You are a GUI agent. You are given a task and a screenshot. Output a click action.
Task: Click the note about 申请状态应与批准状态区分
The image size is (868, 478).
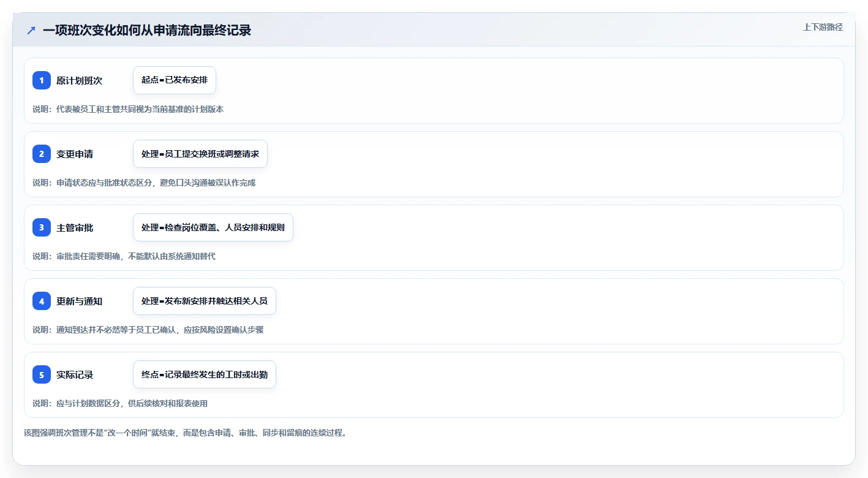pyautogui.click(x=144, y=183)
